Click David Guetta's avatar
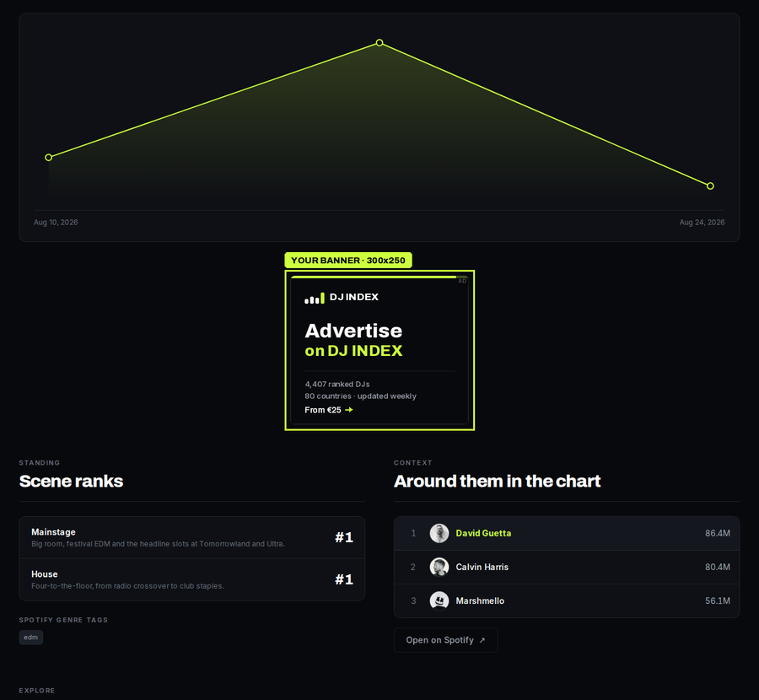The width and height of the screenshot is (759, 700). 439,533
